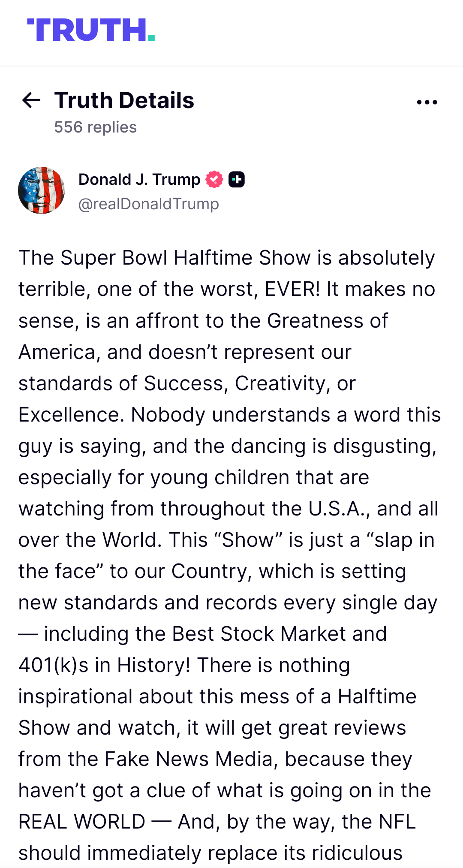Click "Excellence." in the post text
This screenshot has height=868, width=463.
pyautogui.click(x=71, y=415)
